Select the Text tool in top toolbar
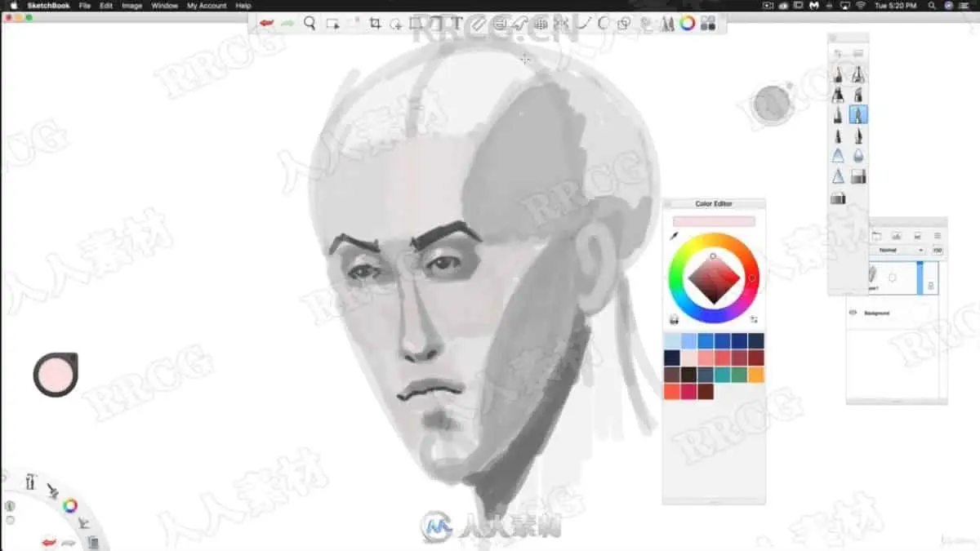Image resolution: width=980 pixels, height=551 pixels. point(457,24)
